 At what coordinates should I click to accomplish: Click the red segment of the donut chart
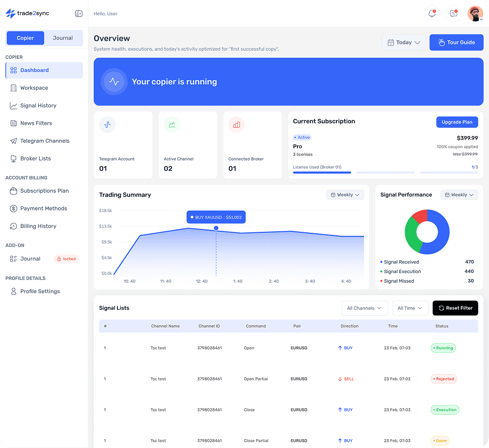click(421, 216)
